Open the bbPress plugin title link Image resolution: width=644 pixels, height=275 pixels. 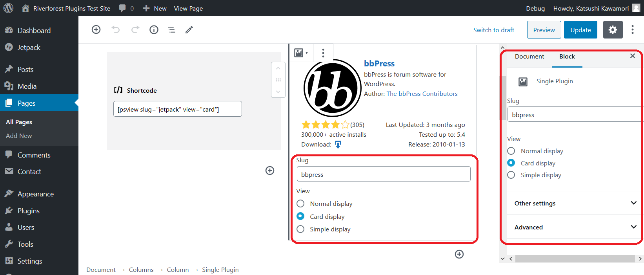pos(379,63)
